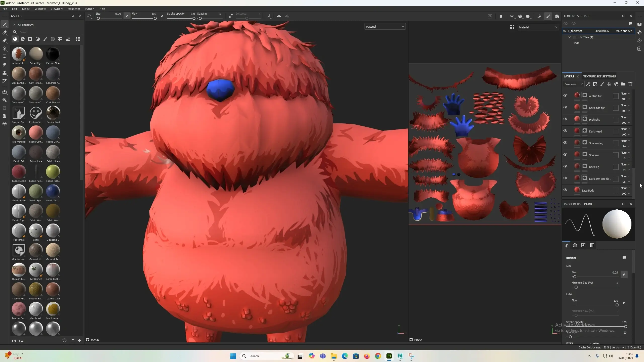Add a folder in Layers panel

[623, 84]
